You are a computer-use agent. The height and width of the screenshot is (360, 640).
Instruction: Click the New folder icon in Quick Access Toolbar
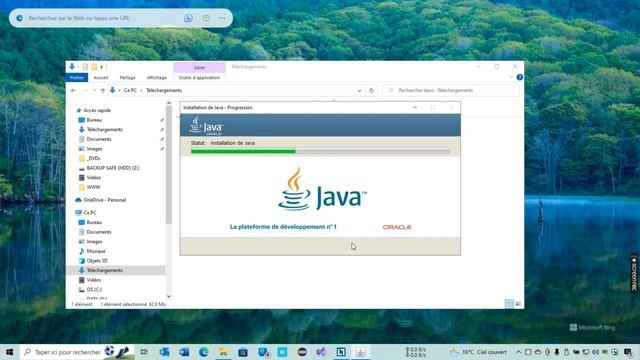point(94,67)
